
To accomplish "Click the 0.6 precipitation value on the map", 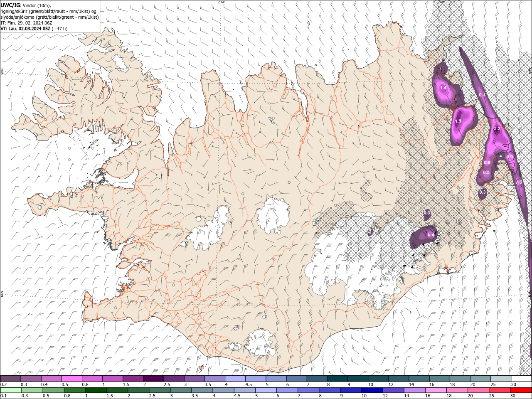I will (487, 163).
